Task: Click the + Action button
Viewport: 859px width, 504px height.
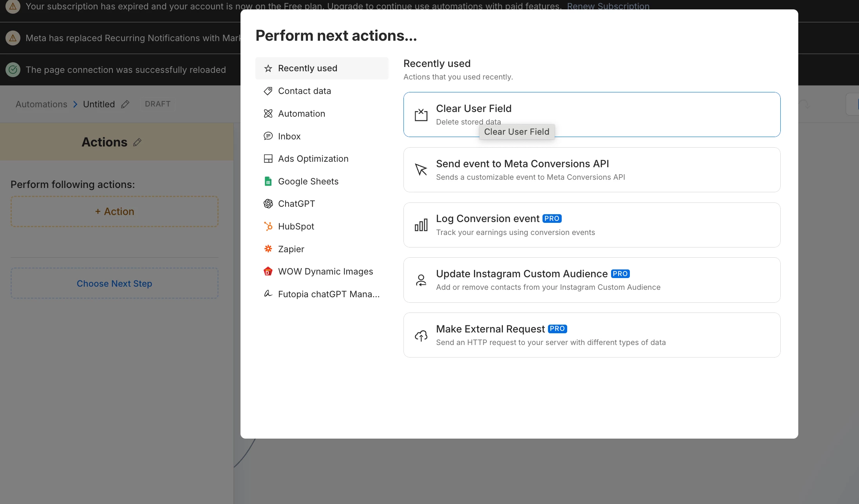Action: tap(114, 211)
